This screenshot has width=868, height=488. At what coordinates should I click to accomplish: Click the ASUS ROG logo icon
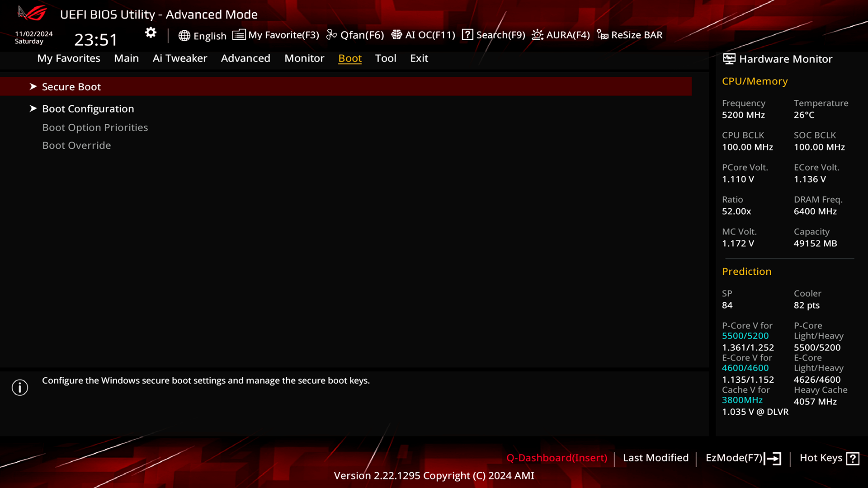(32, 13)
